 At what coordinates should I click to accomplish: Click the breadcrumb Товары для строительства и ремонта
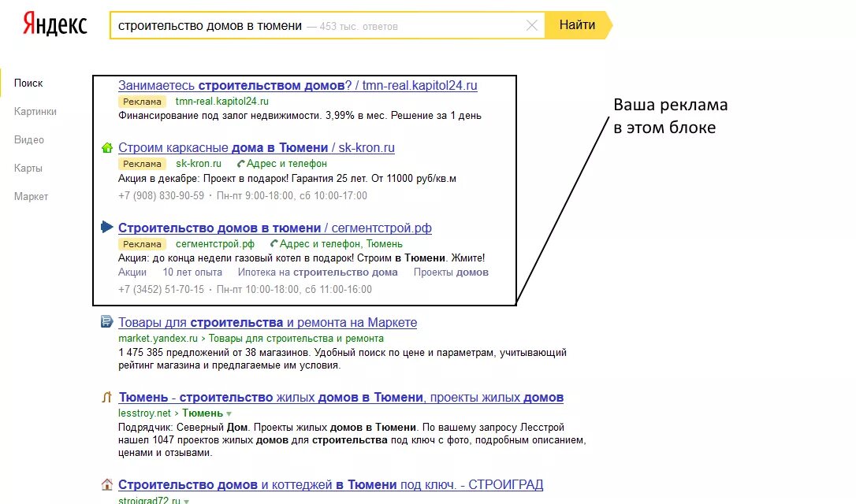click(296, 338)
